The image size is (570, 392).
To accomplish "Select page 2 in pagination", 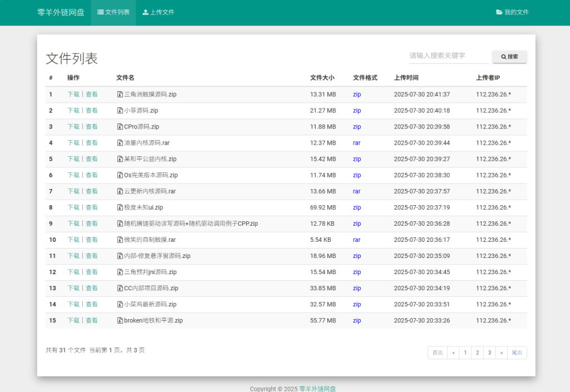I will coord(478,353).
